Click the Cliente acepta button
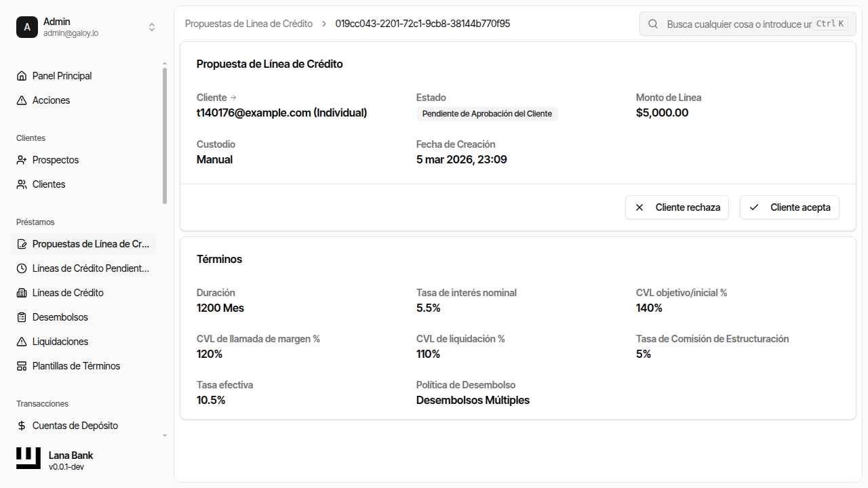 [x=789, y=207]
